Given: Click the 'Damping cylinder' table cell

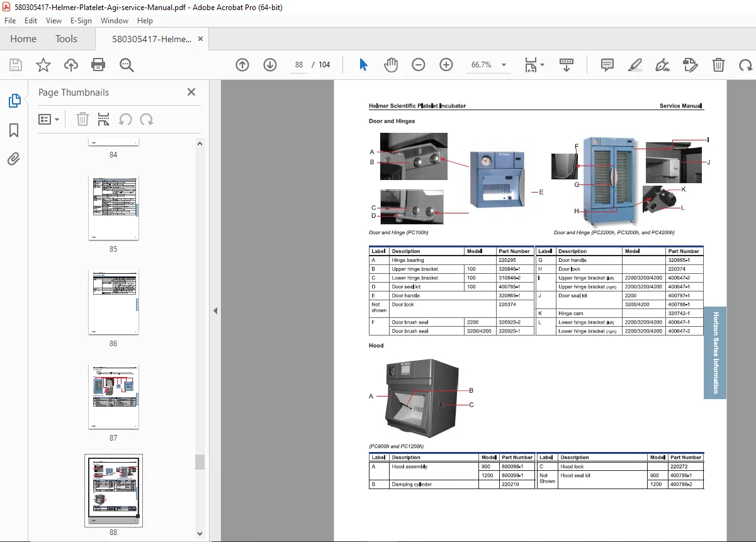Looking at the screenshot, I should tap(411, 485).
